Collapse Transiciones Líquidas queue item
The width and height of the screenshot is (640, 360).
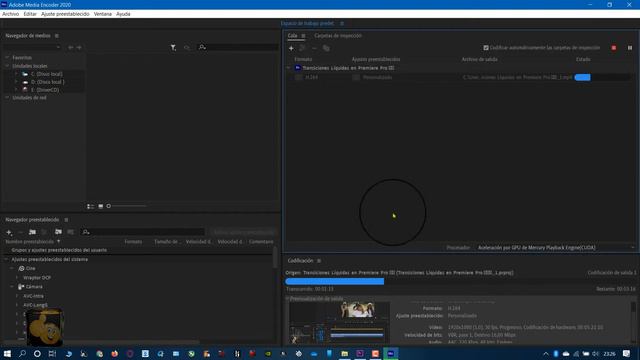point(289,68)
